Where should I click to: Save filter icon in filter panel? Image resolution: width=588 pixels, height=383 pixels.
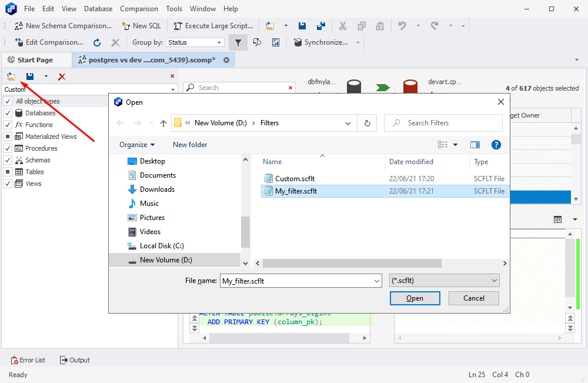coord(30,76)
